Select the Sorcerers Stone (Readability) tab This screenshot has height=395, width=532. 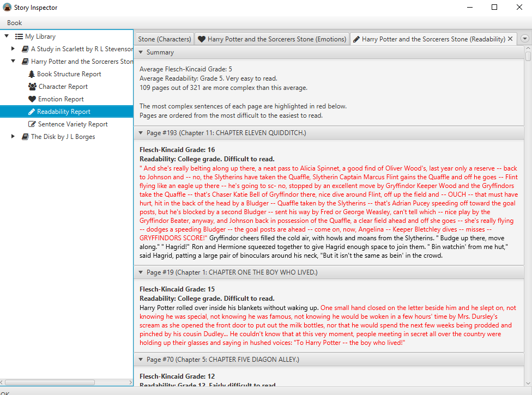[x=433, y=39]
